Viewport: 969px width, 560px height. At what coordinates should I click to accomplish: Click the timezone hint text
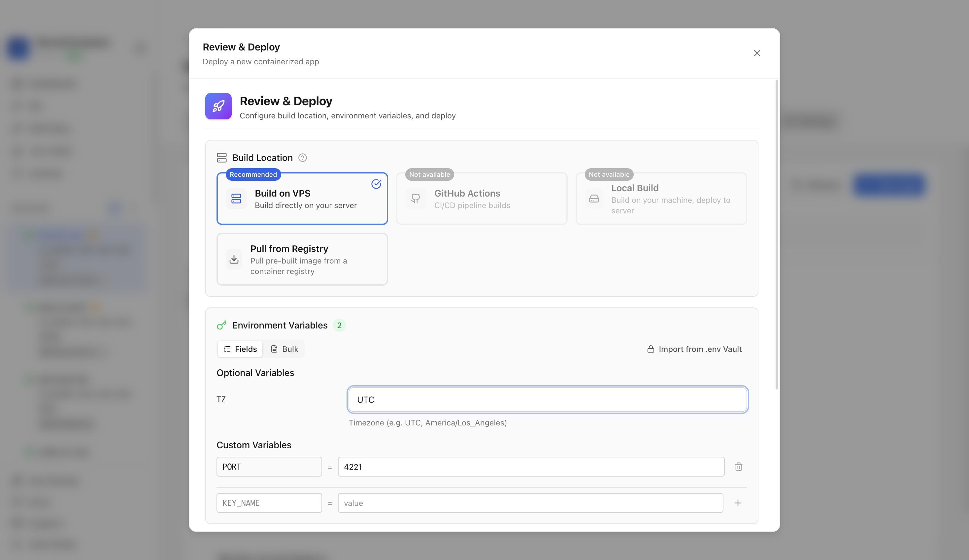(428, 423)
